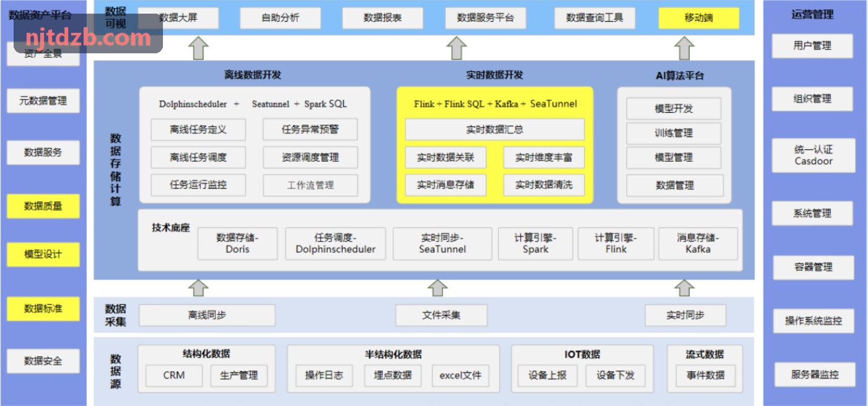The image size is (868, 406).
Task: Click the 任务运行监控 box
Action: [x=198, y=185]
